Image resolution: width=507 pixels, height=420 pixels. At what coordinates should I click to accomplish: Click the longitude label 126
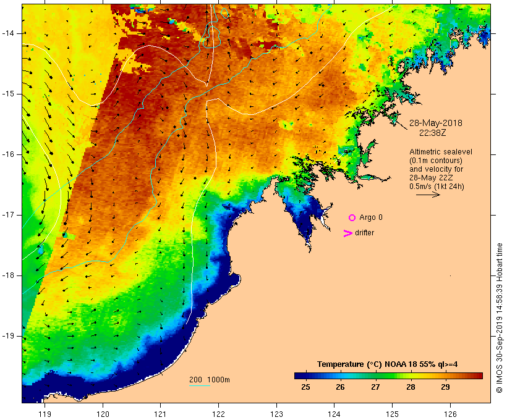tap(450, 414)
